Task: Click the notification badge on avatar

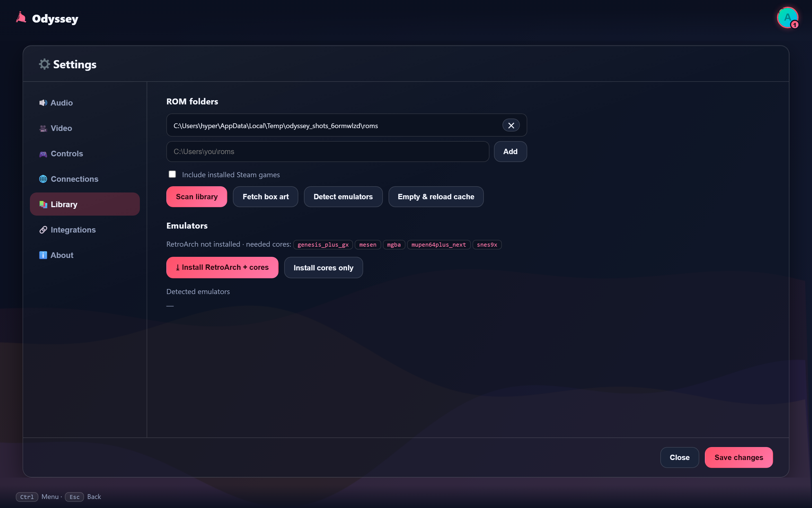Action: coord(794,25)
